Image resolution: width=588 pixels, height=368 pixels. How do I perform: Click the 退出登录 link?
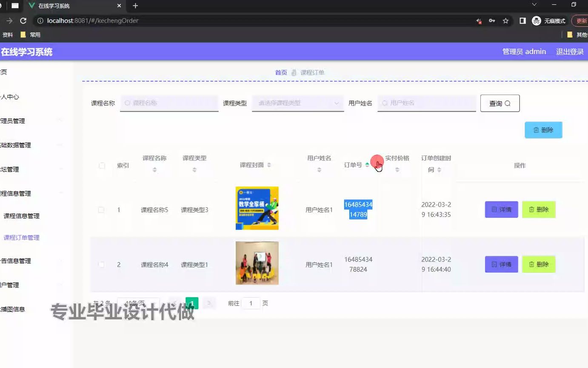(569, 51)
